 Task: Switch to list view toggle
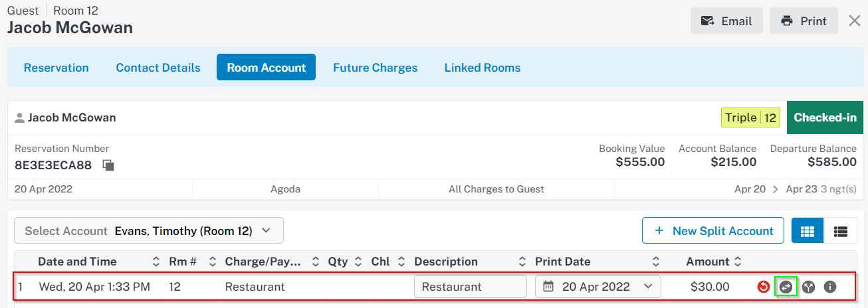point(841,231)
